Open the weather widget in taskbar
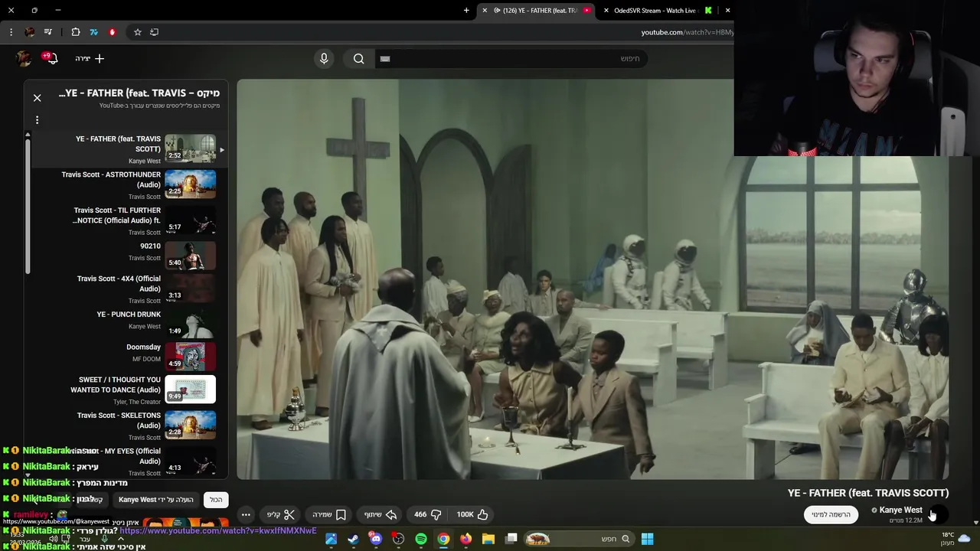980x551 pixels. 955,539
